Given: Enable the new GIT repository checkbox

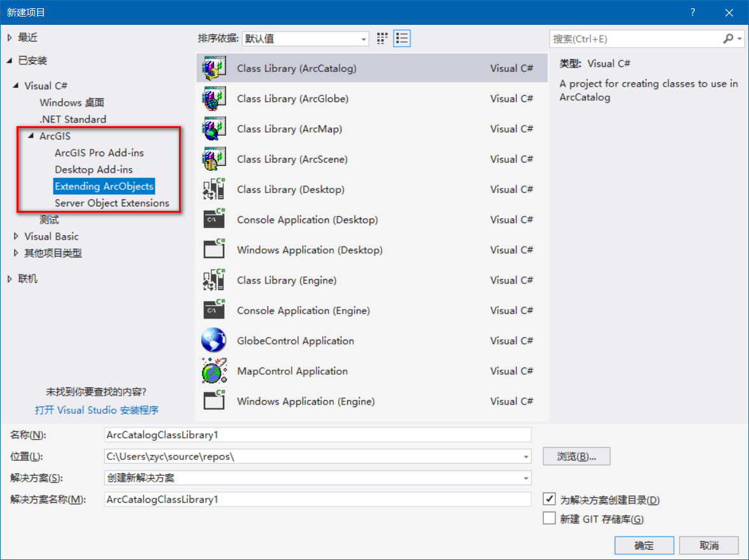Looking at the screenshot, I should pyautogui.click(x=549, y=519).
